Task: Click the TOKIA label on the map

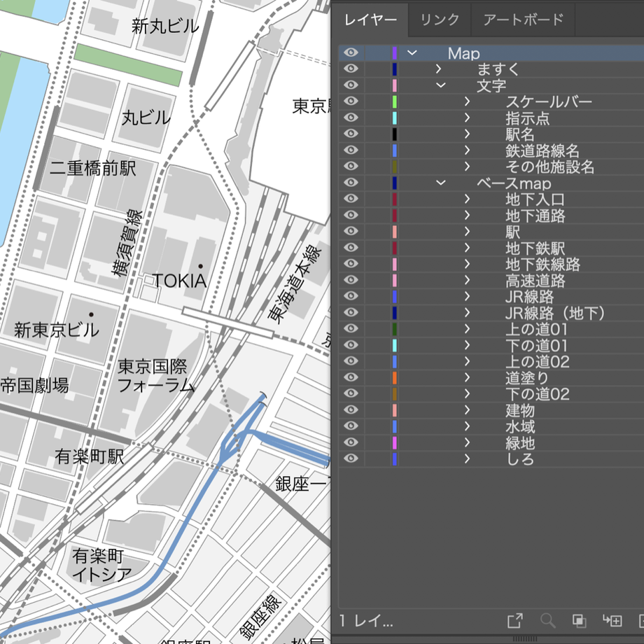Action: pos(179,281)
